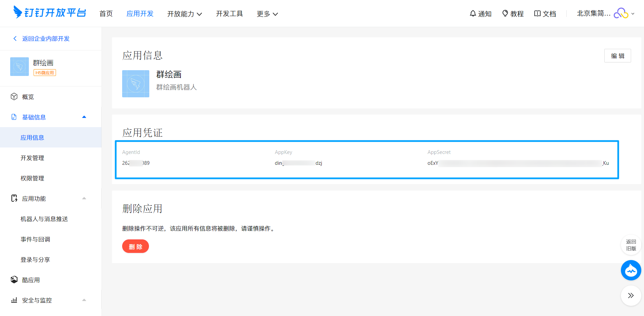The width and height of the screenshot is (644, 316).
Task: Open the account dropdown chevron
Action: tap(633, 14)
